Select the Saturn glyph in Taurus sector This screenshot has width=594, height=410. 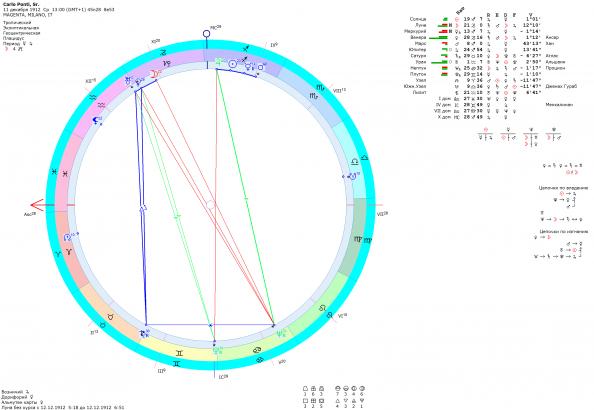(144, 333)
